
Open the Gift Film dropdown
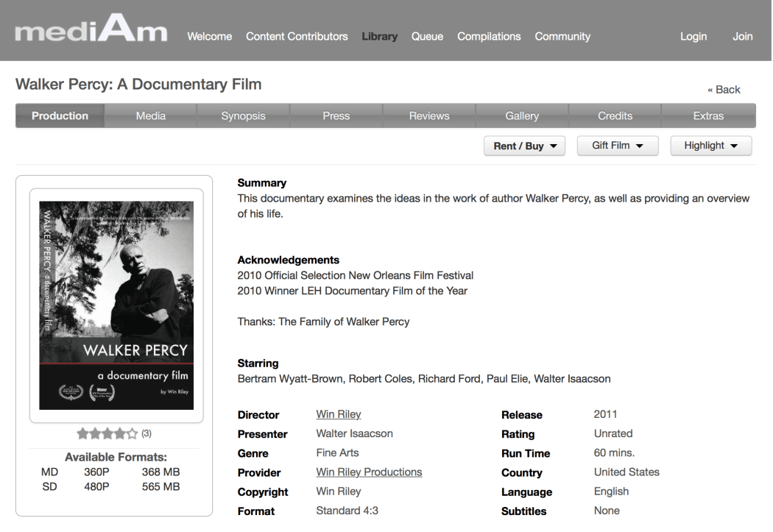pyautogui.click(x=618, y=146)
